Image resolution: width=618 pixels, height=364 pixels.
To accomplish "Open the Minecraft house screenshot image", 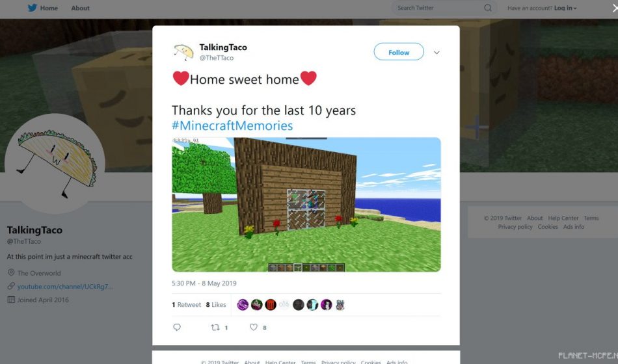I will click(306, 205).
